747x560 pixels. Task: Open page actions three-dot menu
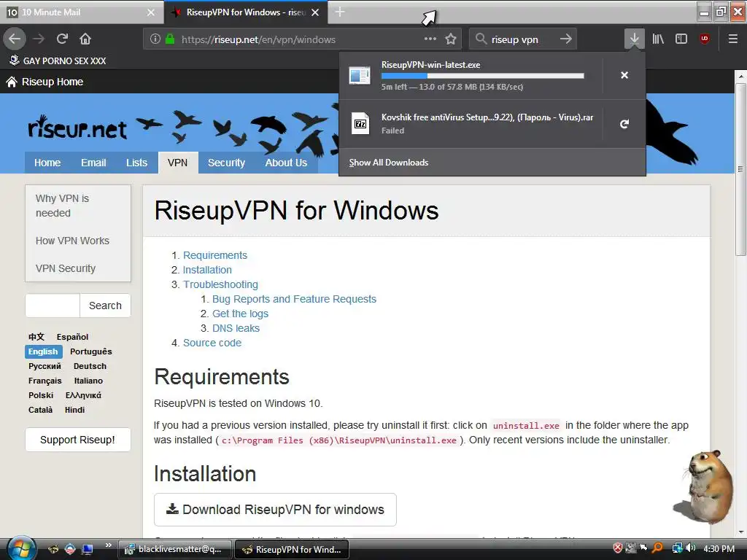(430, 39)
